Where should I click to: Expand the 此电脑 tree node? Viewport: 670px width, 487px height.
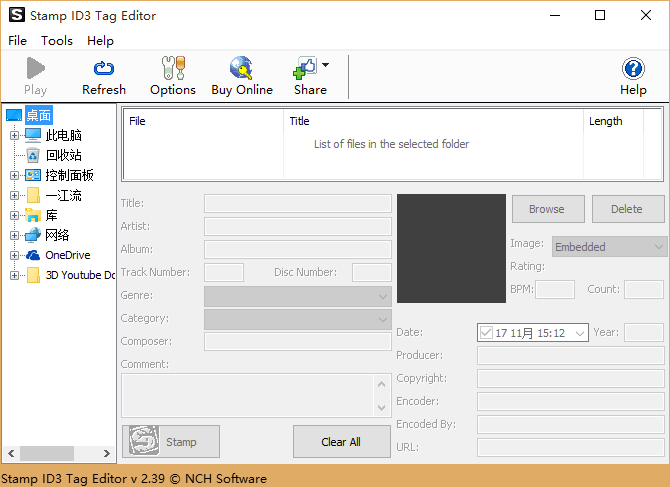tap(14, 135)
